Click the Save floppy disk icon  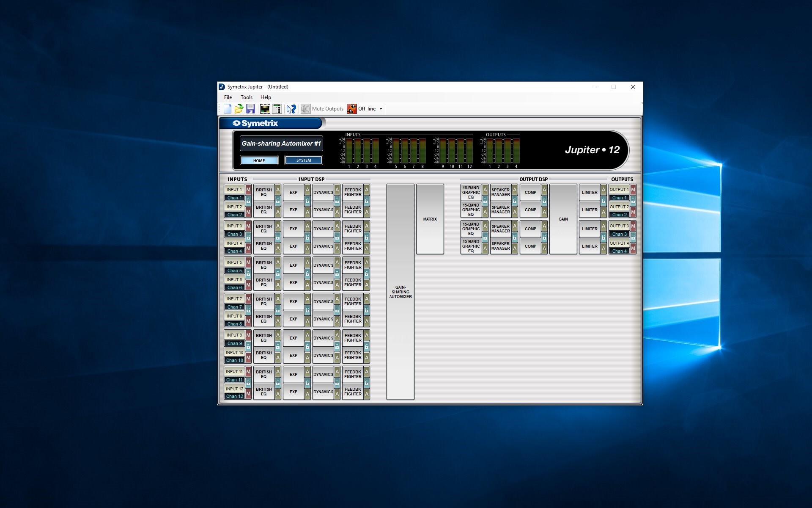point(250,109)
